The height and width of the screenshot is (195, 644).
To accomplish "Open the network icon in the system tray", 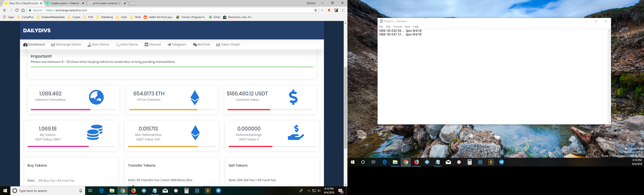I will pos(314,191).
